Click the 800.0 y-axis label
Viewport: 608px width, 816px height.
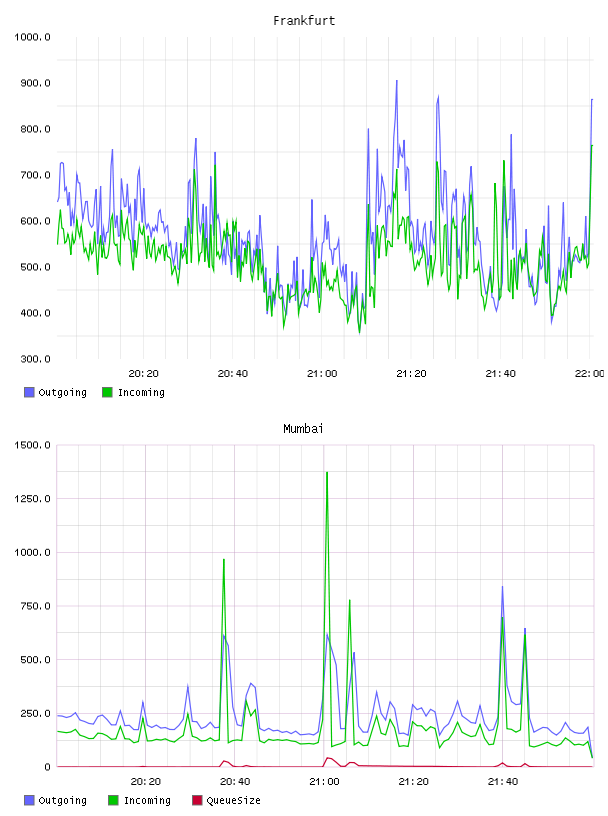tap(35, 129)
